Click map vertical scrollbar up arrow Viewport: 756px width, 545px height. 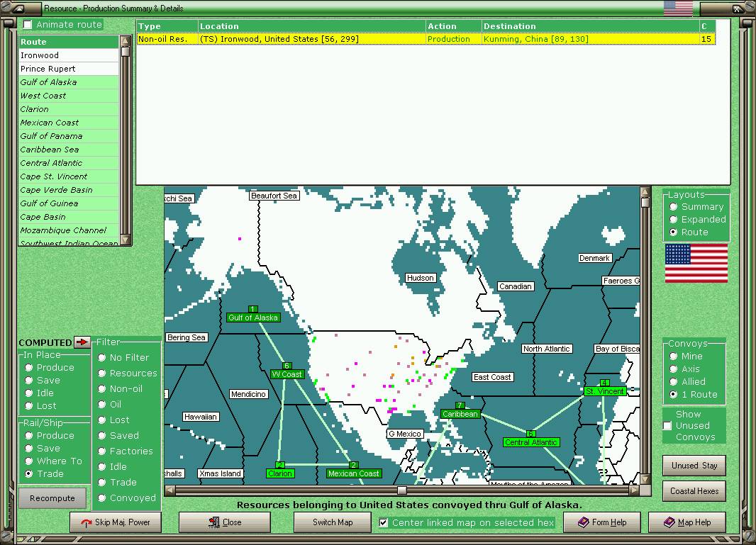(x=645, y=192)
